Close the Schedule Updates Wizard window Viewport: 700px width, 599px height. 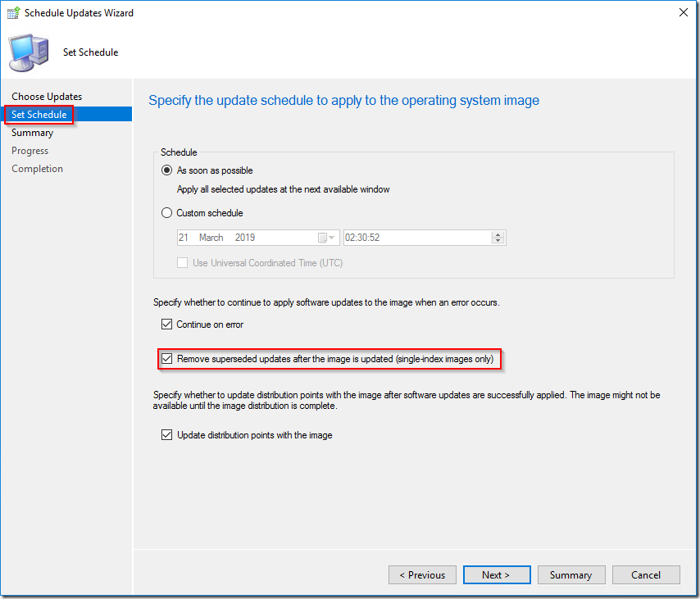pyautogui.click(x=683, y=13)
